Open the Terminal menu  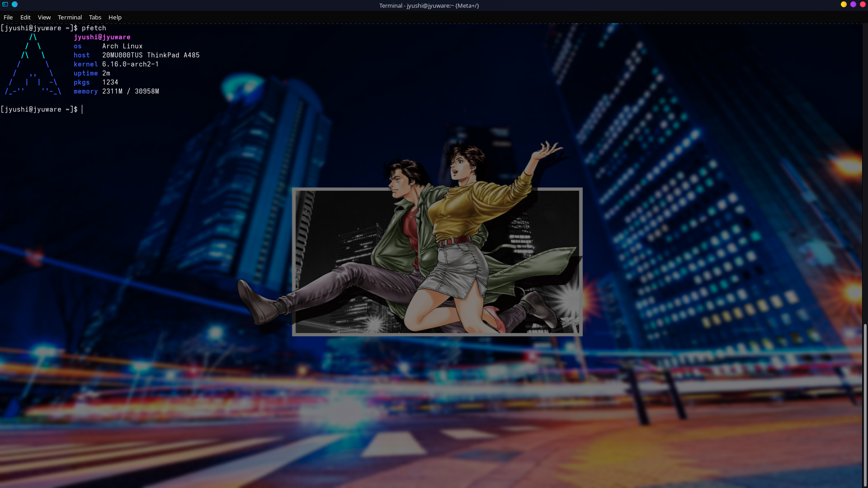coord(70,17)
